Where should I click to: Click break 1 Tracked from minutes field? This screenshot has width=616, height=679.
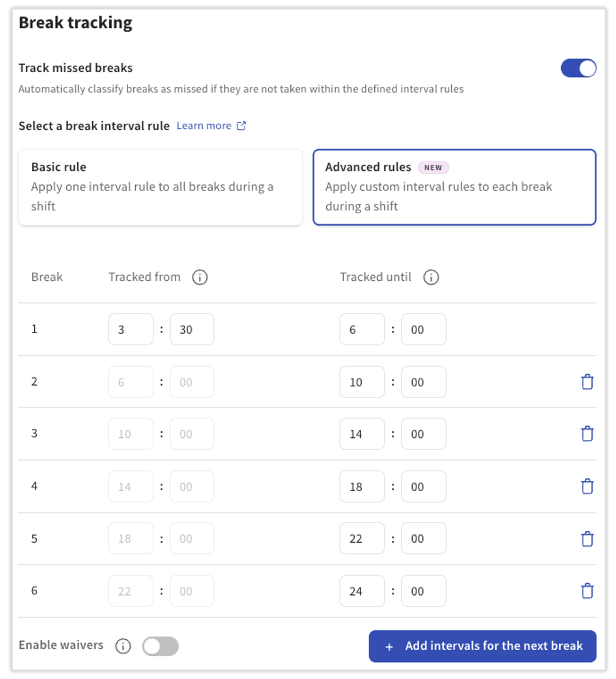[192, 329]
